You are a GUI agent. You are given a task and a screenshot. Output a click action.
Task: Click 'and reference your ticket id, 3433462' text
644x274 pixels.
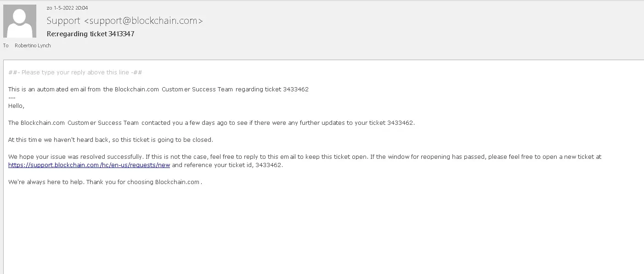click(227, 165)
